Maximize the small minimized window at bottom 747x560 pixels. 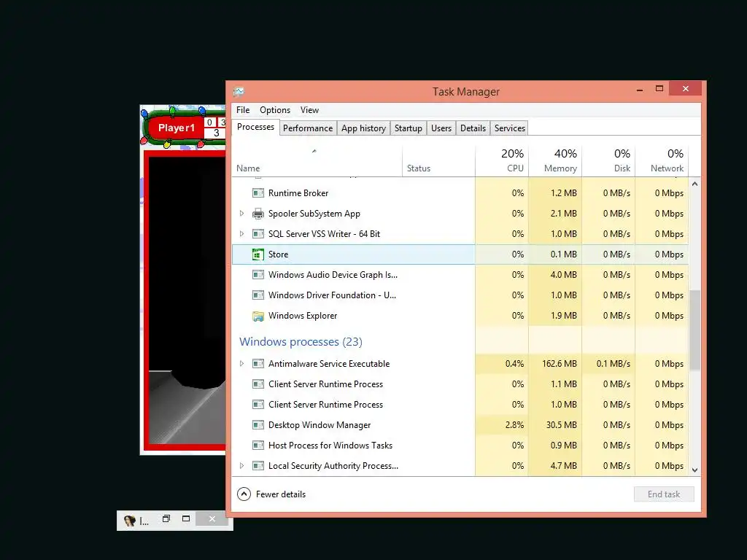tap(186, 518)
